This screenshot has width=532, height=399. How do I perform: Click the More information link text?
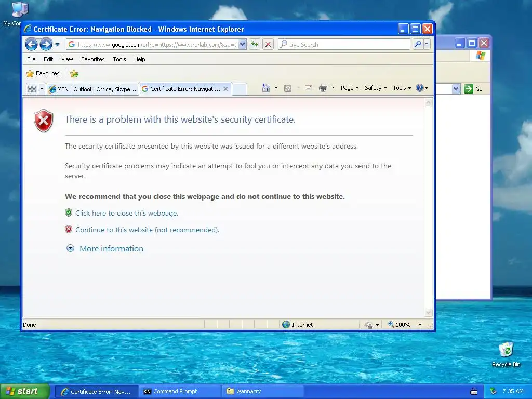pos(111,249)
